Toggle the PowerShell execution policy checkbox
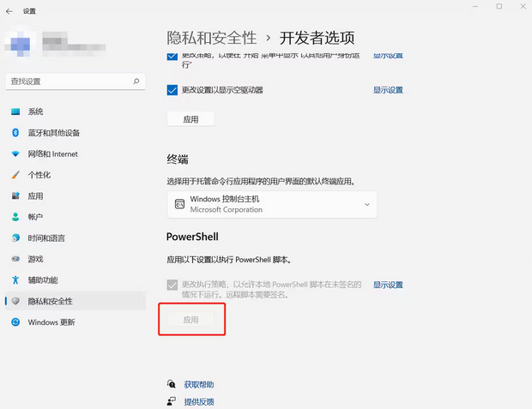Viewport: 532px width, 409px height. 172,285
